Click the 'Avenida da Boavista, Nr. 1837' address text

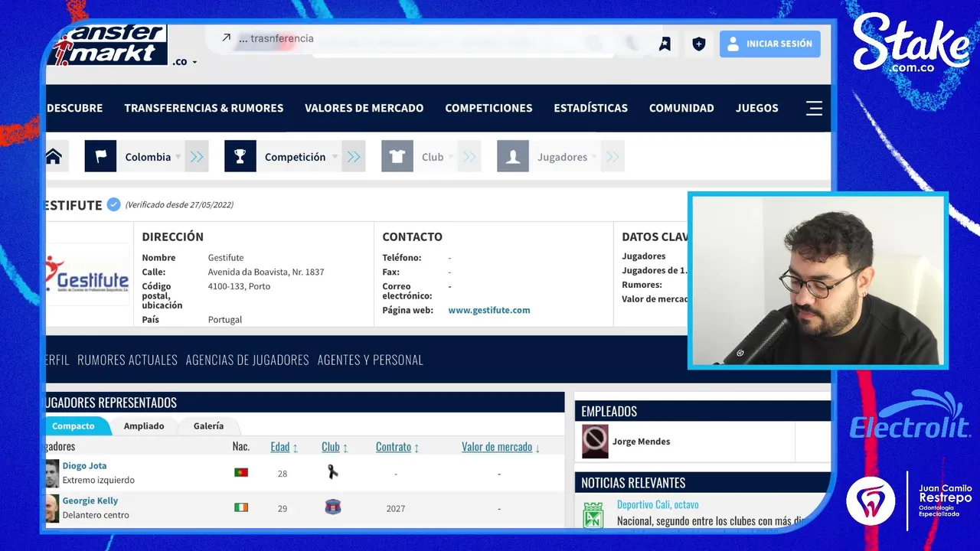point(266,272)
